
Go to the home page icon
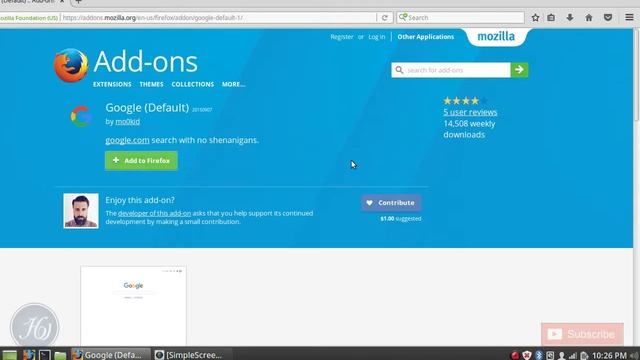[589, 18]
